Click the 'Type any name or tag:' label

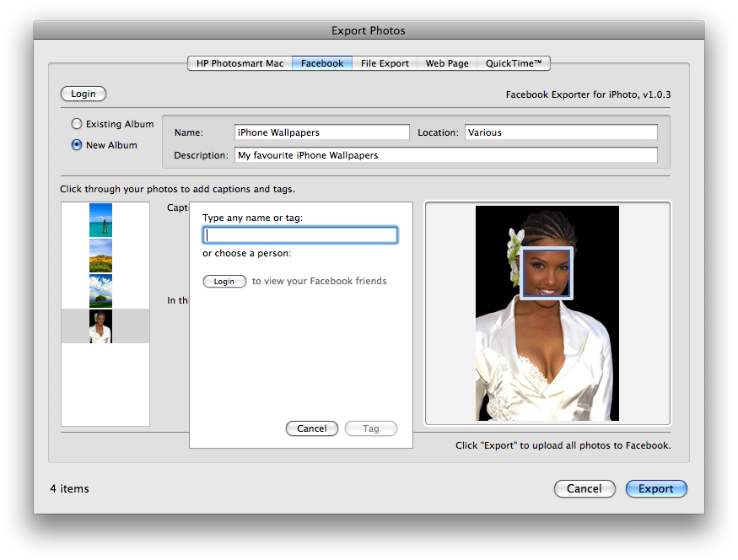253,218
